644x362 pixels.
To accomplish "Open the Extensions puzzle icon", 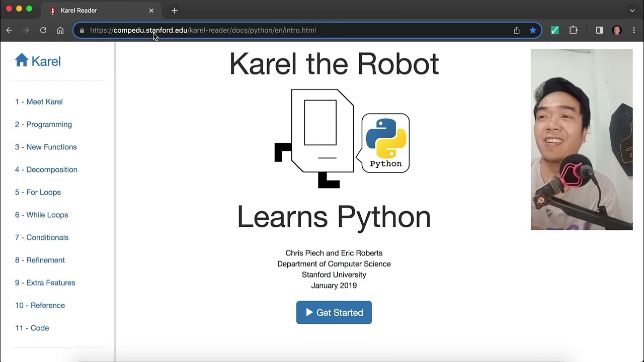I will (574, 30).
